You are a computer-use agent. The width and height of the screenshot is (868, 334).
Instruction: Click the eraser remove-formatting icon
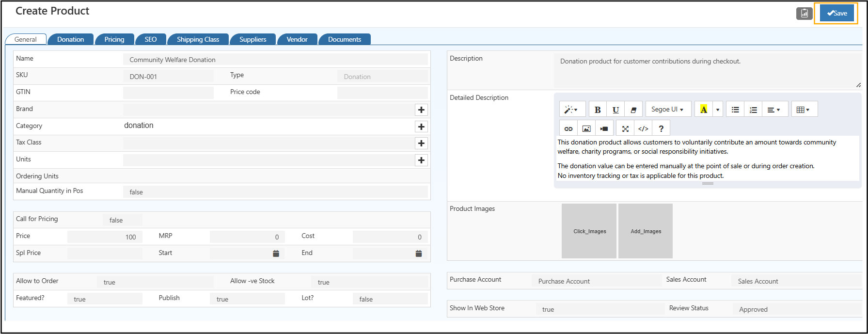coord(633,110)
